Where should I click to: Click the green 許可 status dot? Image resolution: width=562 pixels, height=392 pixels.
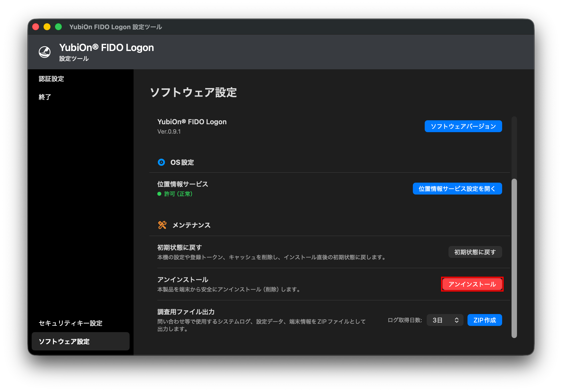pyautogui.click(x=159, y=194)
